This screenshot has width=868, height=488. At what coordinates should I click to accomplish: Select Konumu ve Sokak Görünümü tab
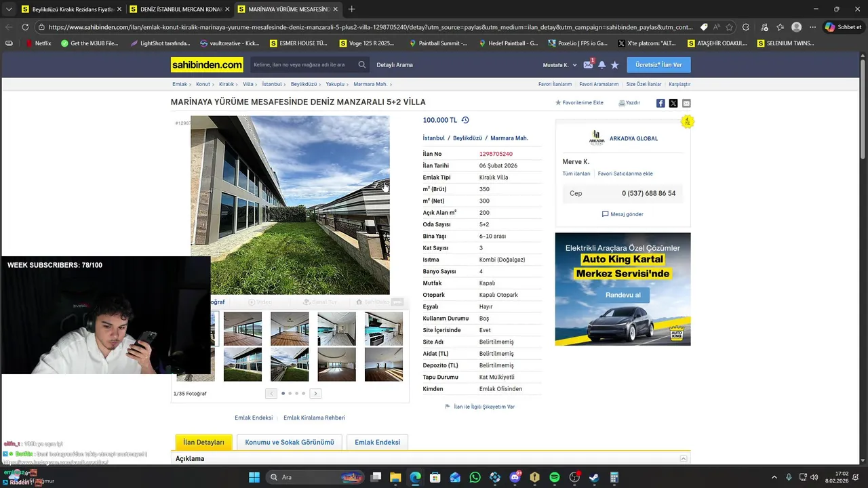(290, 442)
